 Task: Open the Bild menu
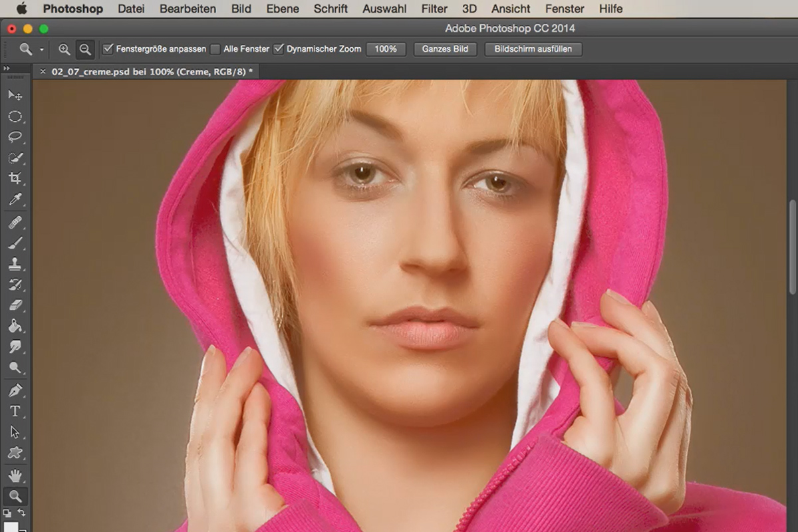tap(241, 9)
